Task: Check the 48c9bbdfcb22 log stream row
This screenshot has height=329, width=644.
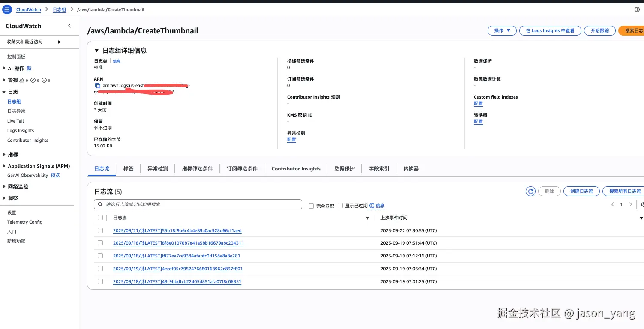Action: point(100,281)
